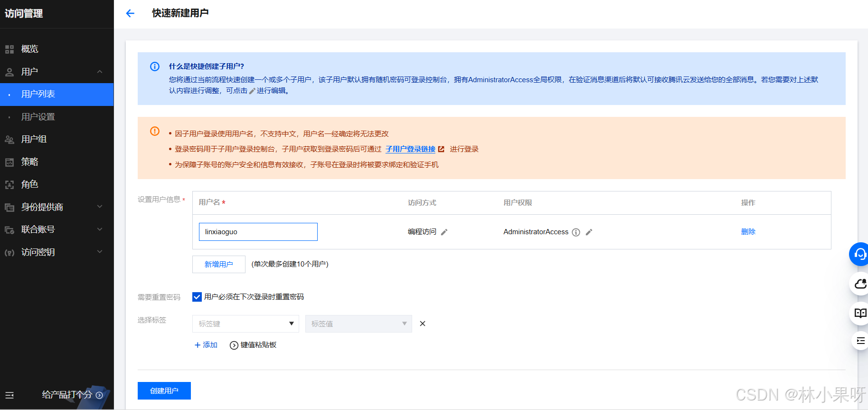
Task: Click the 用户权限 column header
Action: pos(518,203)
